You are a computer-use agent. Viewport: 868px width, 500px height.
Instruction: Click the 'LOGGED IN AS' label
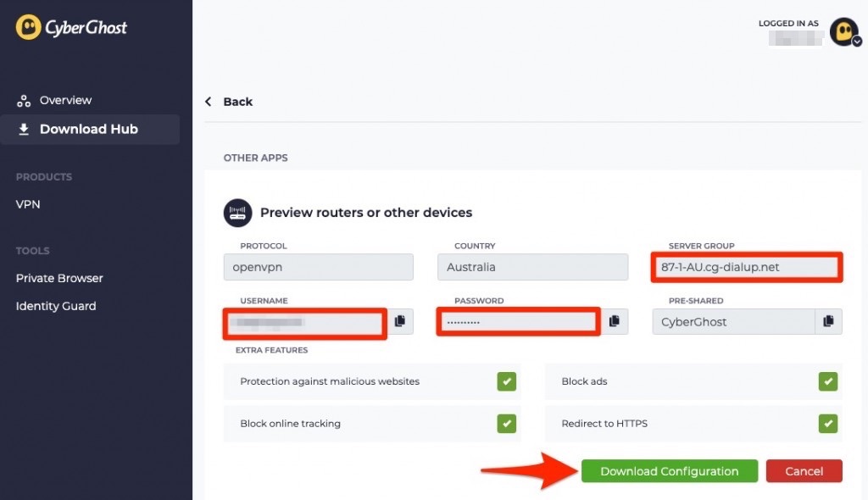(x=788, y=23)
